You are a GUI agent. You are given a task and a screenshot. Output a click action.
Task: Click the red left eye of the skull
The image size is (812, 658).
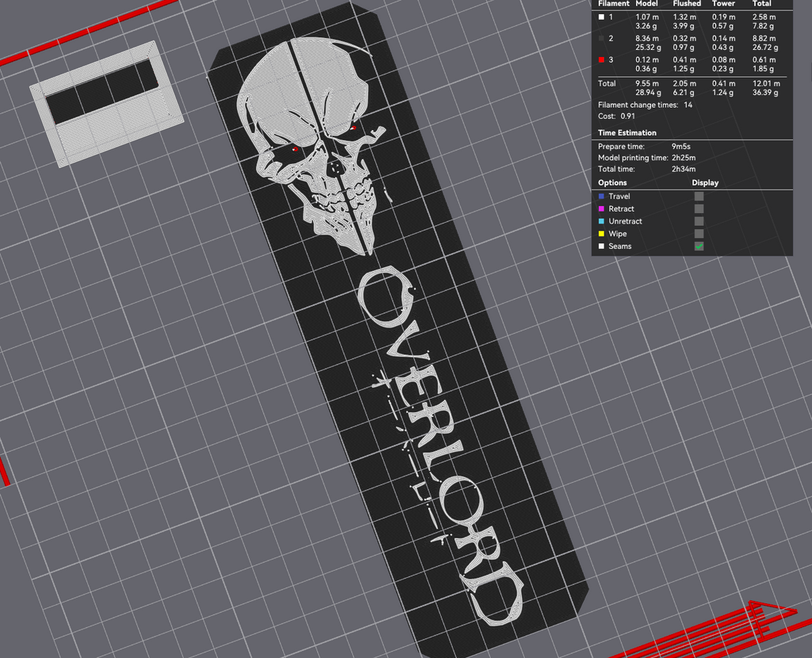coord(295,150)
